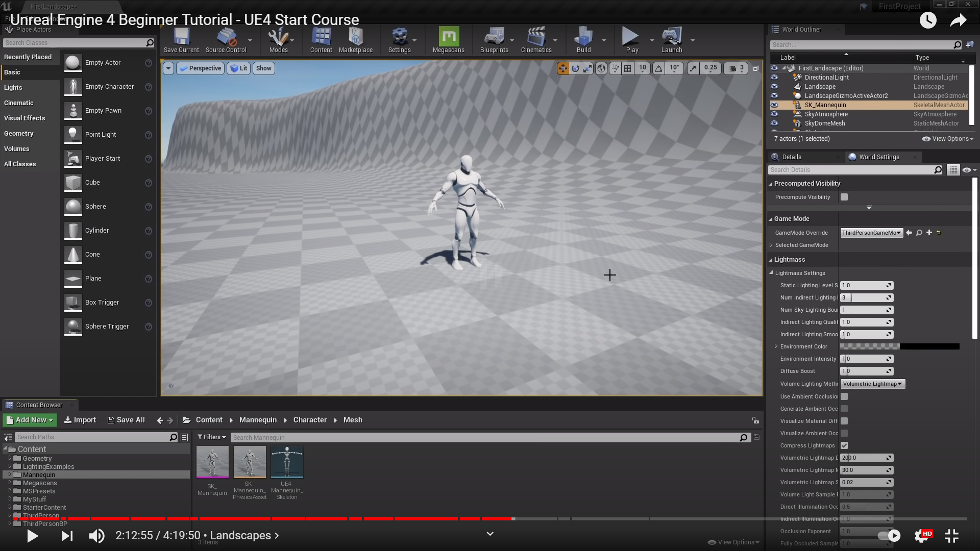Screen dimensions: 980x551
Task: Collapse the Game Mode section
Action: 771,219
